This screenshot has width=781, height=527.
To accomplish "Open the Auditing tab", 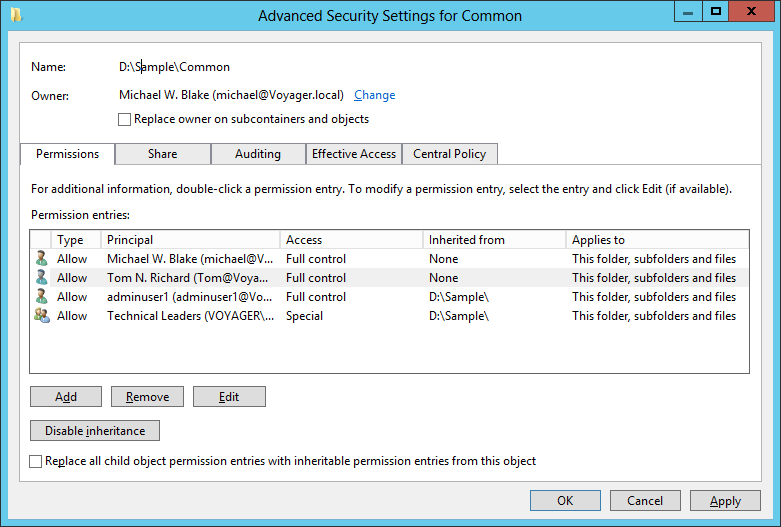I will coord(257,154).
